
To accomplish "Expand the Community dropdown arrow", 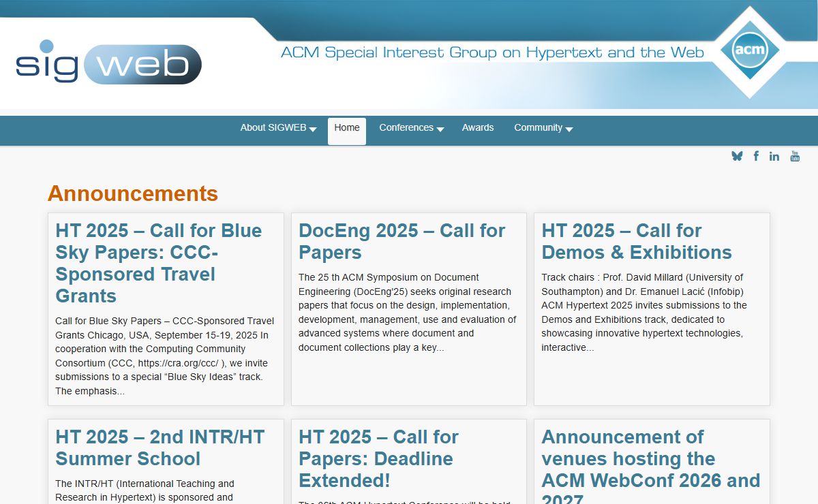I will tap(569, 129).
